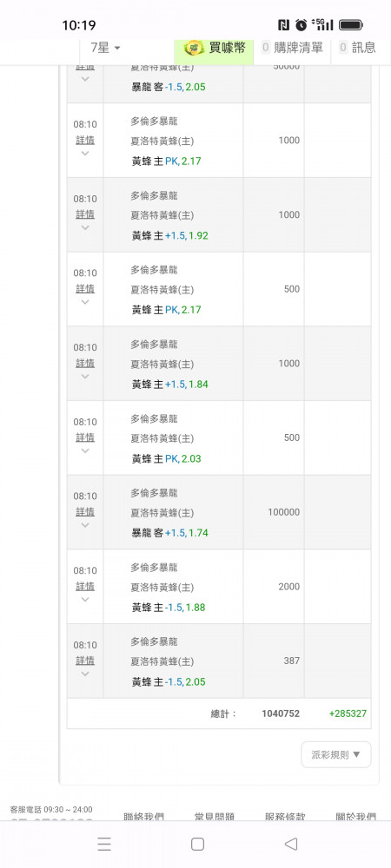Select the 買噱幣 tab
391x868 pixels.
(x=215, y=48)
